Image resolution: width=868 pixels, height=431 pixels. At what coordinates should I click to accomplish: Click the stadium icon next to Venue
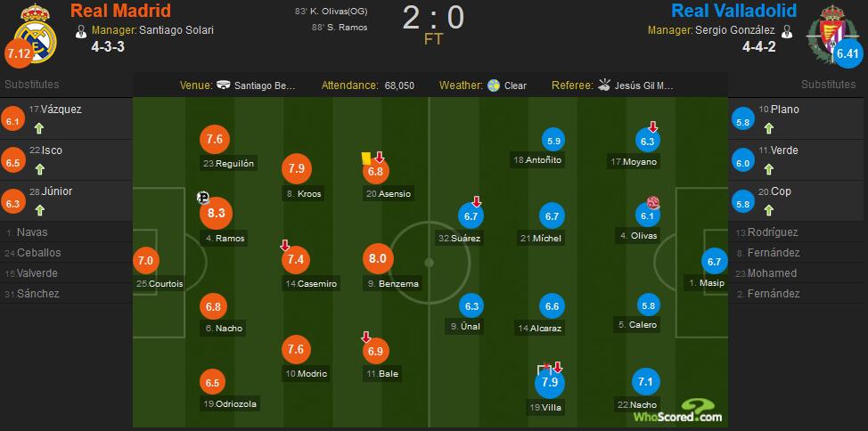(224, 85)
